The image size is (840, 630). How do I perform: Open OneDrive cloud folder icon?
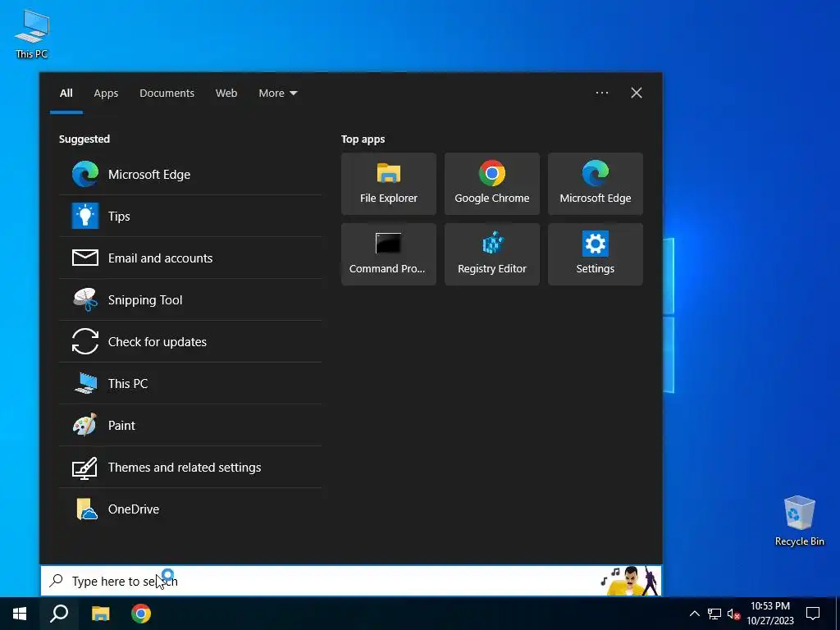point(87,509)
